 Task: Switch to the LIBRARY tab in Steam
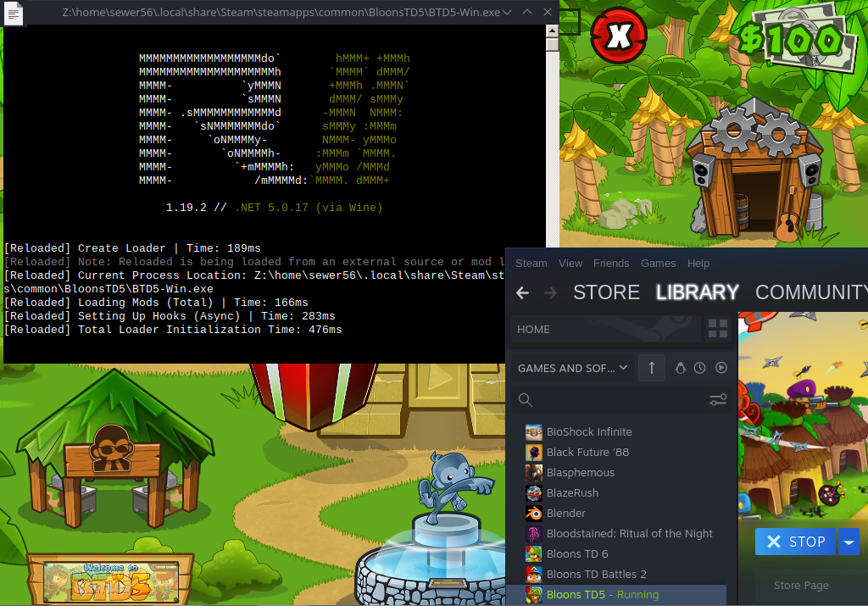[x=698, y=292]
